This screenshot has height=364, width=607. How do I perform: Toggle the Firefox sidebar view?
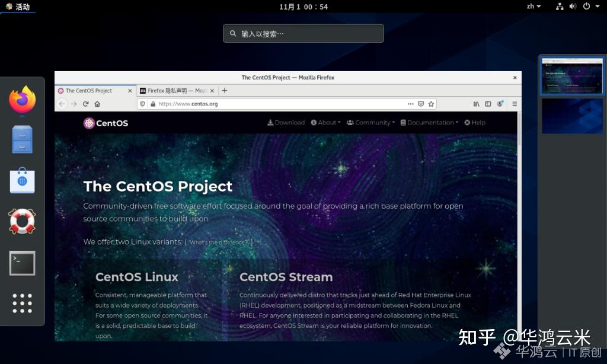coord(488,104)
